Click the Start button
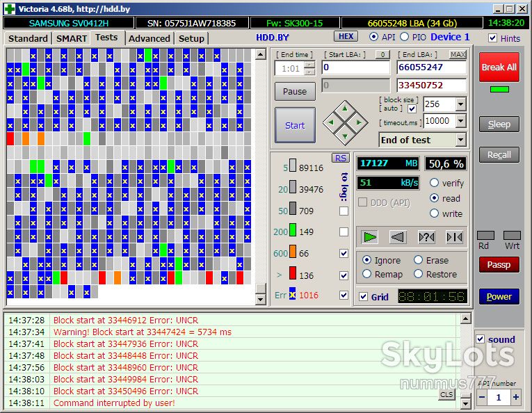532x413 pixels. point(295,125)
